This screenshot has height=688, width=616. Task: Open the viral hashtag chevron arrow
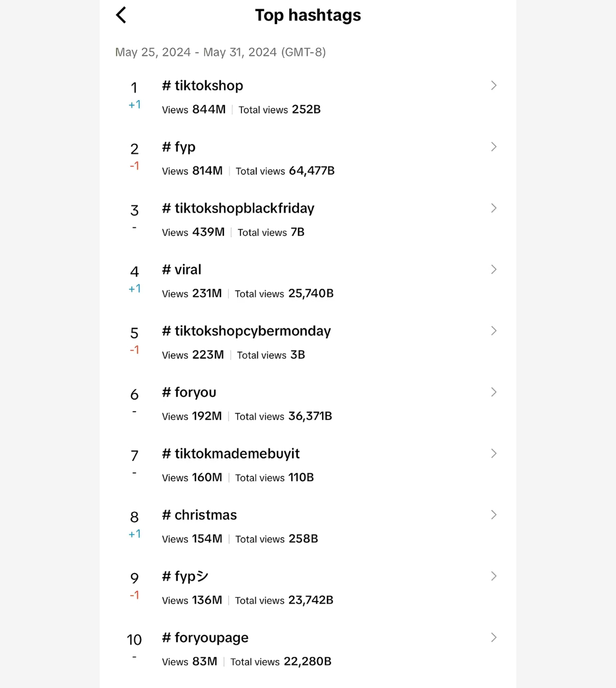[x=493, y=269]
